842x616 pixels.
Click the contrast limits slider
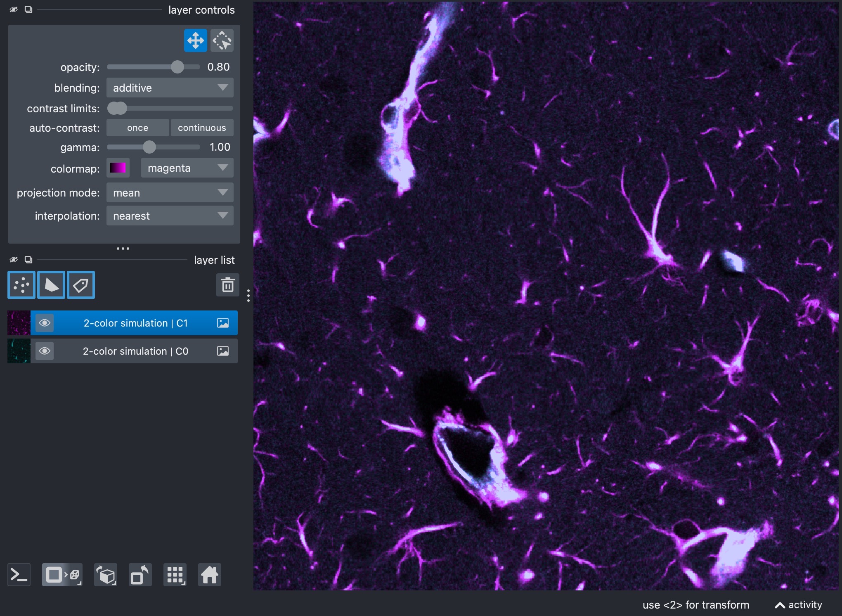pos(170,108)
